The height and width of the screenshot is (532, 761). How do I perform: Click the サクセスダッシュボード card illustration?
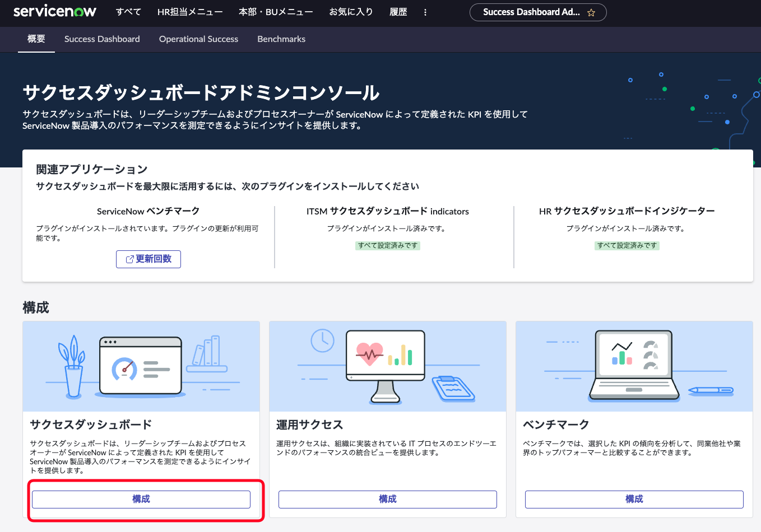click(141, 366)
